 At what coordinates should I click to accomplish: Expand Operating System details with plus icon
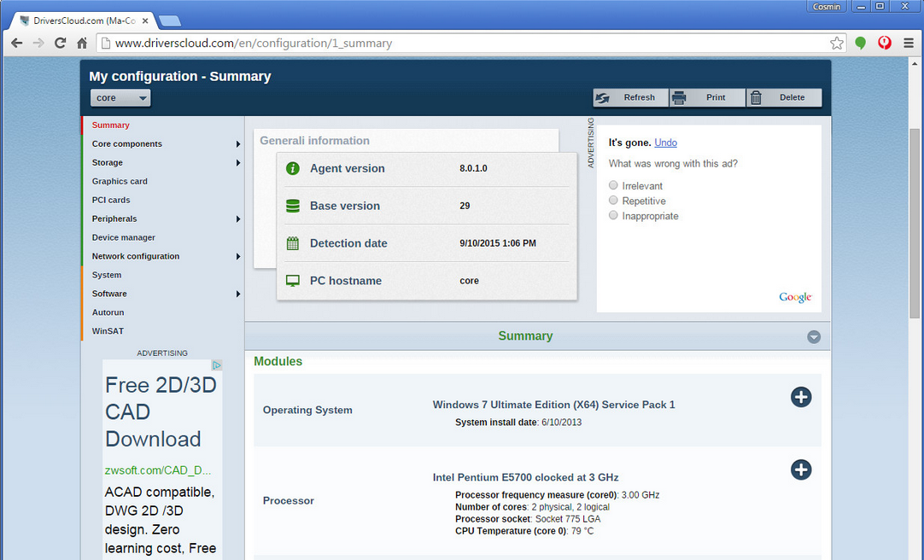point(801,397)
